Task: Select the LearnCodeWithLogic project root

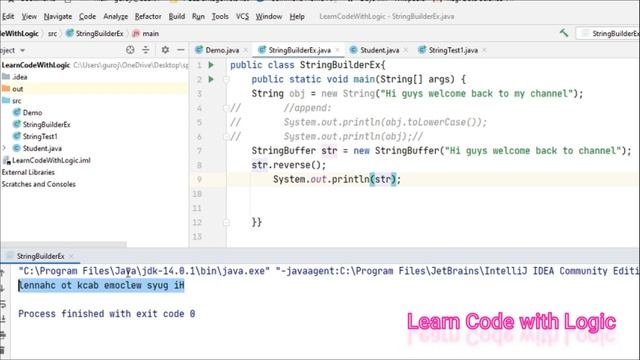Action: tap(36, 65)
